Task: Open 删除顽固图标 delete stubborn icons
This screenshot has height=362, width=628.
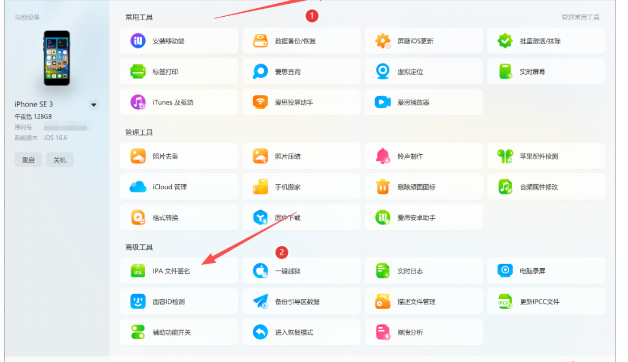Action: [424, 187]
